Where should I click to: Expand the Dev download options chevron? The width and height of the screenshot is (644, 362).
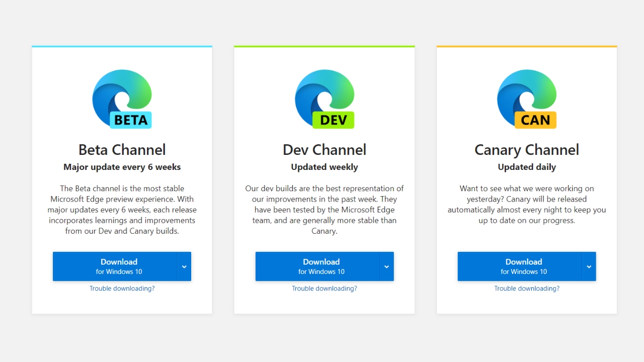386,266
